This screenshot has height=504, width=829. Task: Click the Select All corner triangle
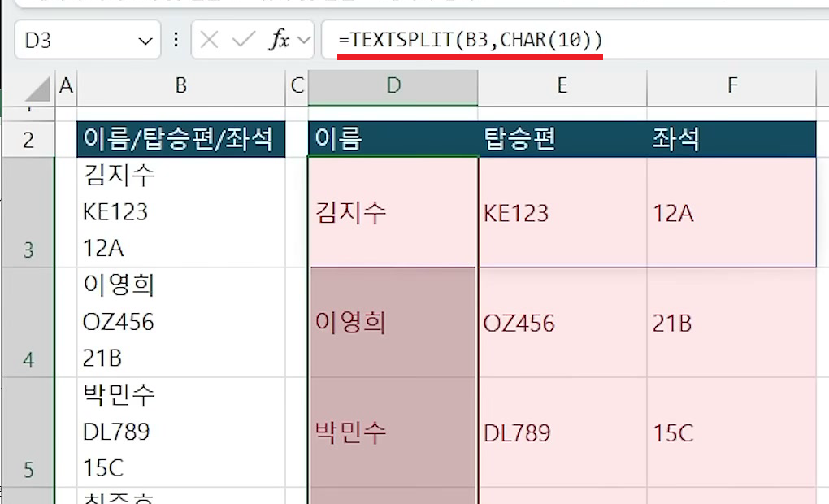37,89
